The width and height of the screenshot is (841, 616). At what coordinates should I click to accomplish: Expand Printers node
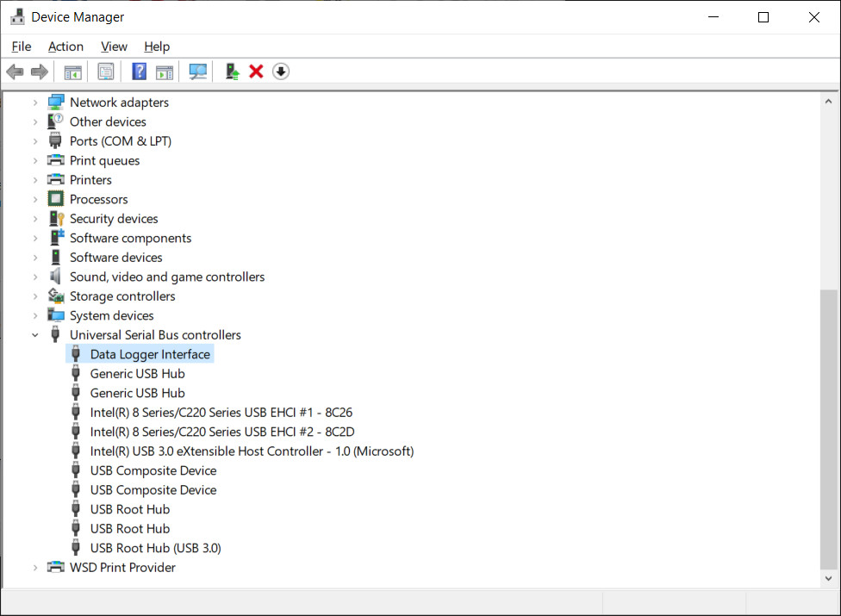point(35,179)
